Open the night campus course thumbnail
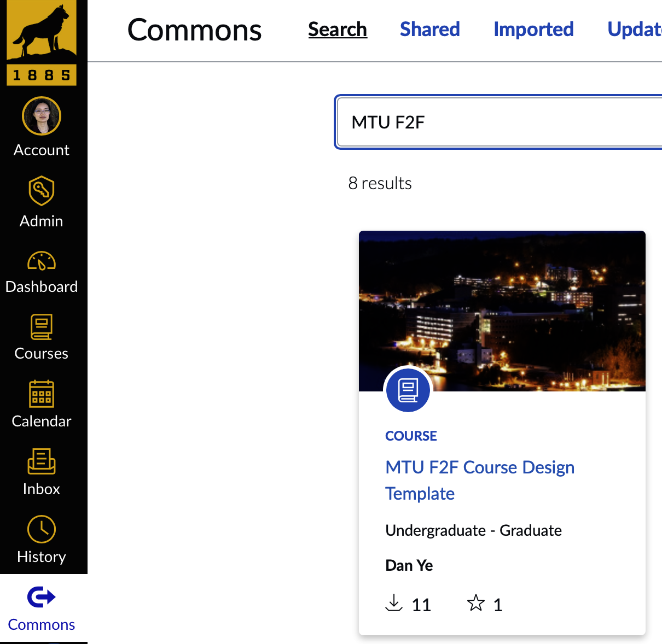This screenshot has height=644, width=662. [502, 311]
